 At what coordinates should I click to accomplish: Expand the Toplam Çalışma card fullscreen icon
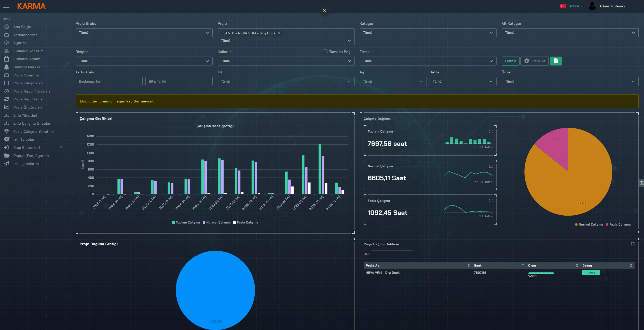coord(490,131)
